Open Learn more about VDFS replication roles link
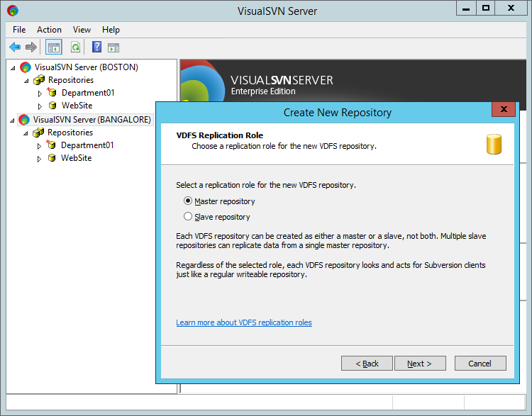Screen dimensions: 532x416 tap(243, 322)
